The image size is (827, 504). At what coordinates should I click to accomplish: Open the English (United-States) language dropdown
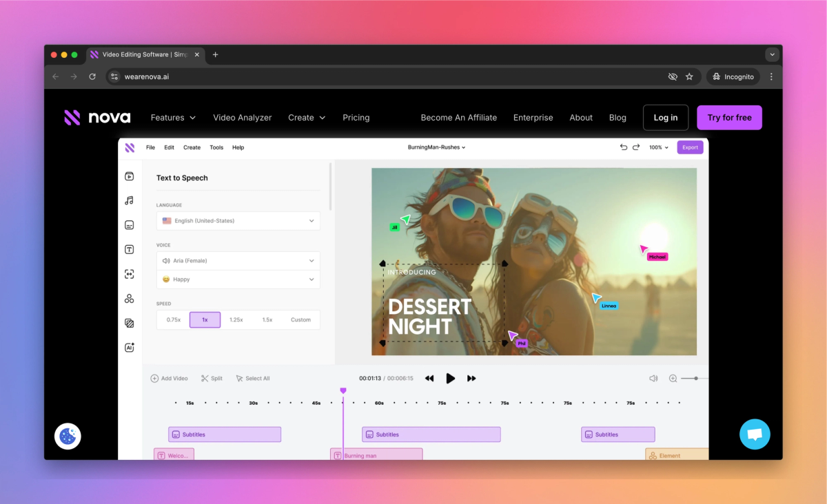238,221
